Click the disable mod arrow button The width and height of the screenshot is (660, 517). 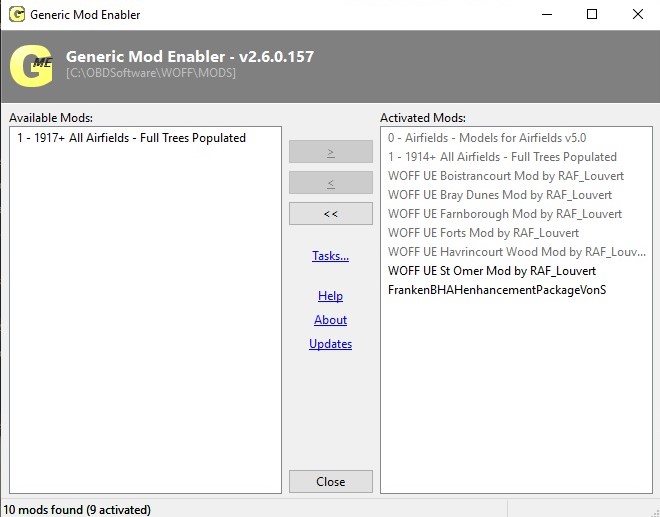331,183
